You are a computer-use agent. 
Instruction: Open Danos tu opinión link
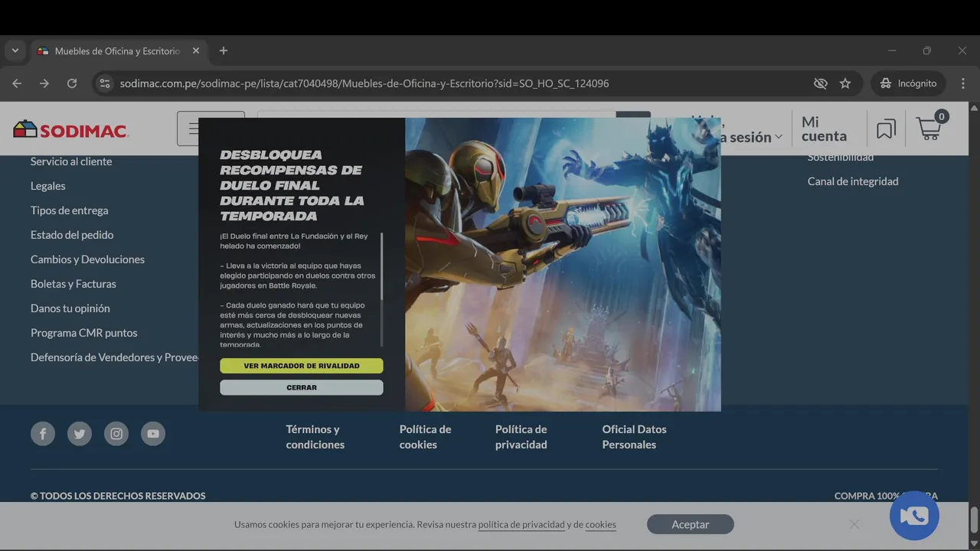(x=70, y=308)
